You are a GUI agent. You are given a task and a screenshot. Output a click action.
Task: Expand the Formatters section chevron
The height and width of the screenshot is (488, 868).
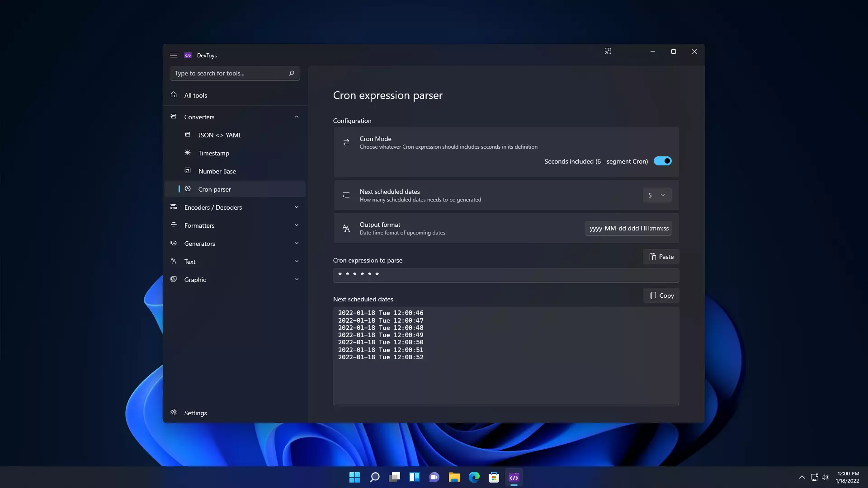[297, 225]
